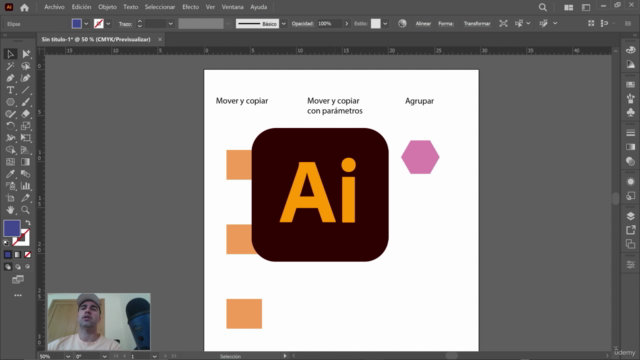Swap fill and stroke arrow
Image resolution: width=640 pixels, height=360 pixels.
[28, 223]
